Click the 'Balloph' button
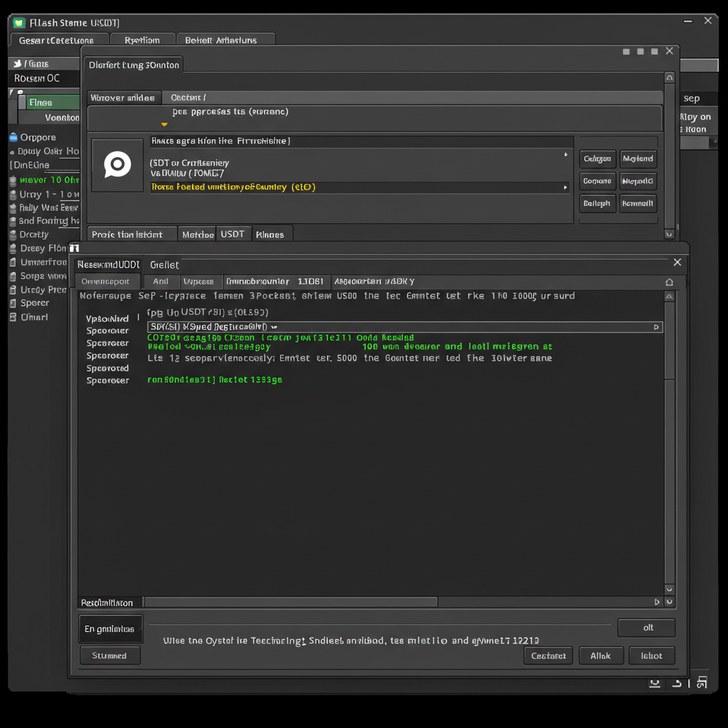 click(597, 203)
